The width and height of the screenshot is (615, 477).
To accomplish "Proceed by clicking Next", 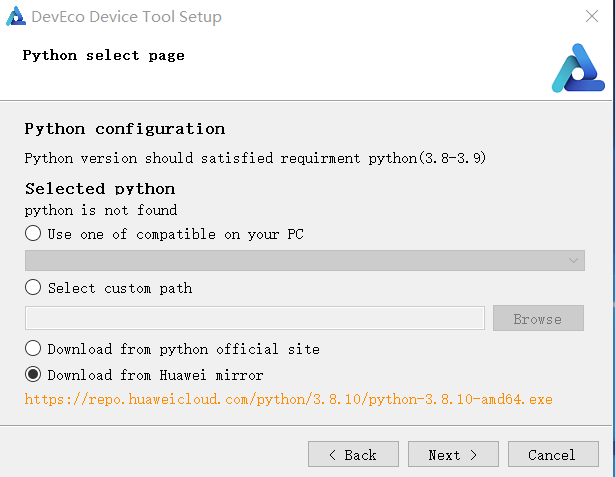I will click(x=453, y=455).
